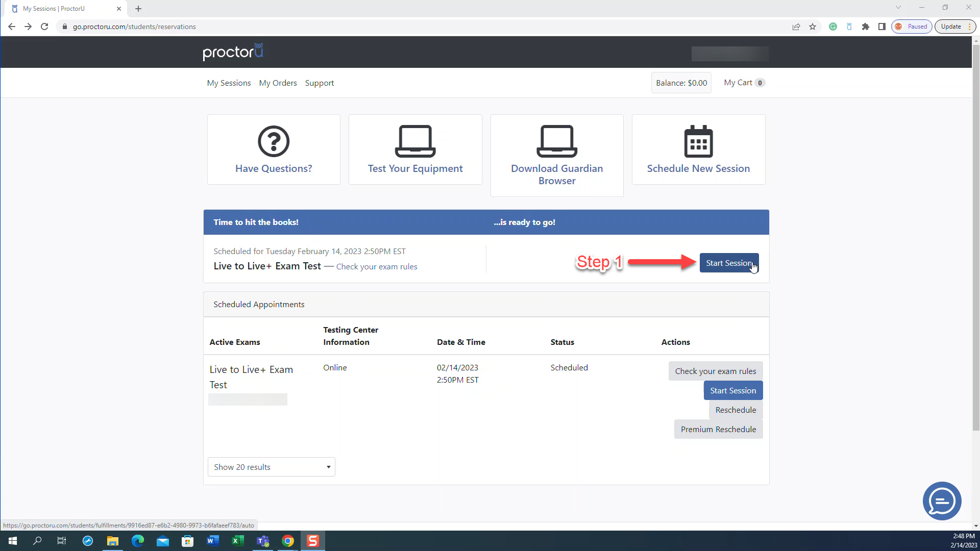Click the browser bookmark star icon
The image size is (980, 551).
813,26
